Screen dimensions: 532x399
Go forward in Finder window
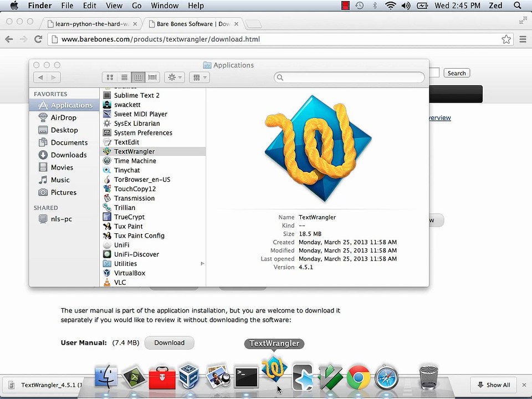[54, 78]
